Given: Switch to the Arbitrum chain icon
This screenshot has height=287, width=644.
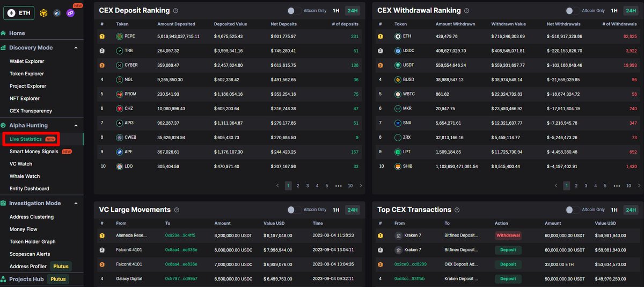Looking at the screenshot, I should click(x=57, y=12).
